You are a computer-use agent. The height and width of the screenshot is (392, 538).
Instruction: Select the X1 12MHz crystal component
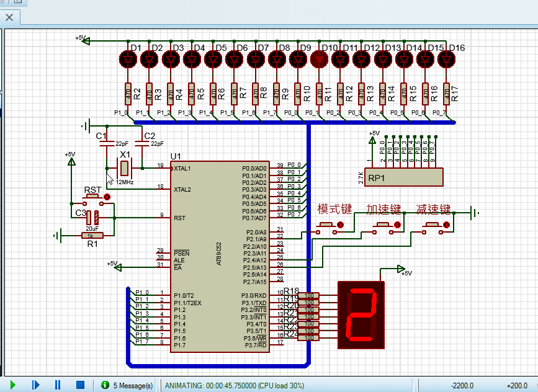tap(124, 168)
